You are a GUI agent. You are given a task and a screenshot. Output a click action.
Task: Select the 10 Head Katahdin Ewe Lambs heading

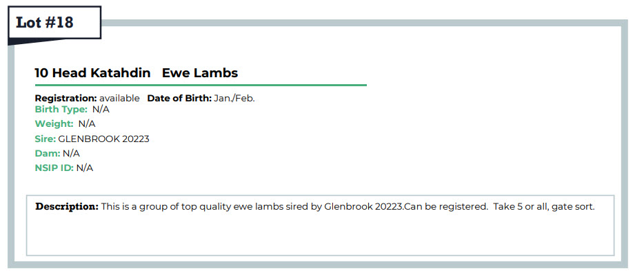[x=137, y=73]
